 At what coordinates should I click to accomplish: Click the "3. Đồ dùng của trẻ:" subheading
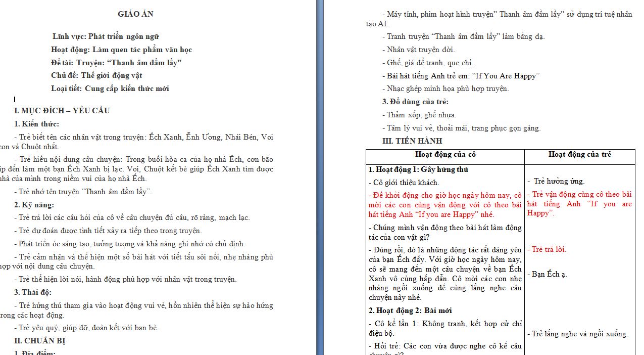click(x=415, y=102)
